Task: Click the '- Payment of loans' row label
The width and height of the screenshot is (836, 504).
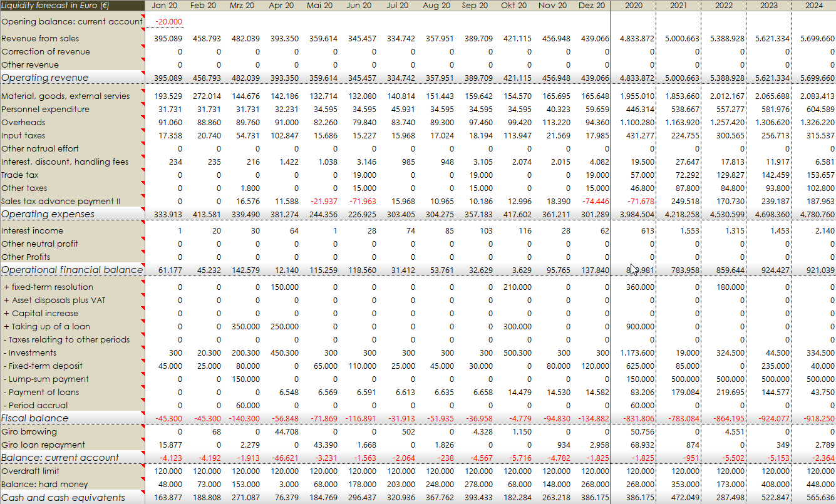Action: coord(41,393)
